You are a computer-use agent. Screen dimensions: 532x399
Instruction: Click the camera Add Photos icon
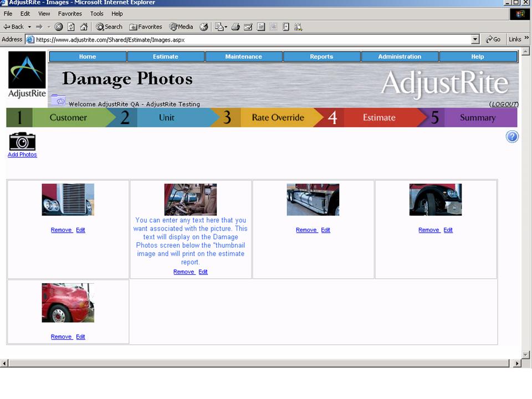click(x=22, y=141)
